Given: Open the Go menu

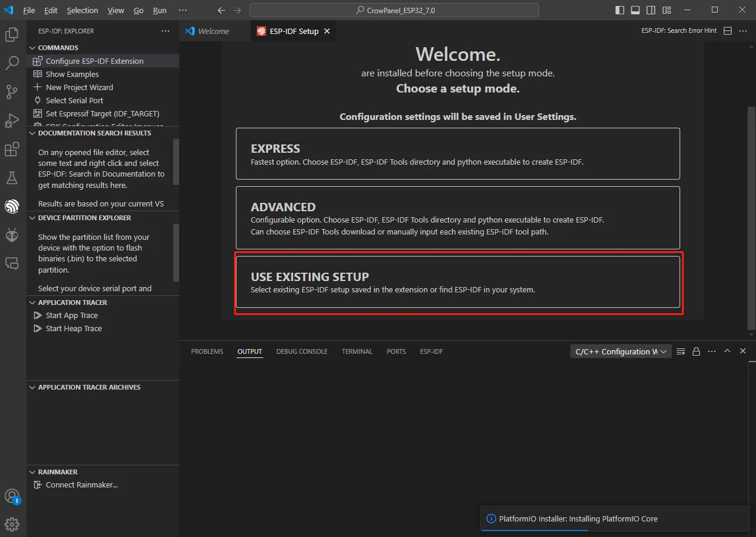Looking at the screenshot, I should 139,10.
